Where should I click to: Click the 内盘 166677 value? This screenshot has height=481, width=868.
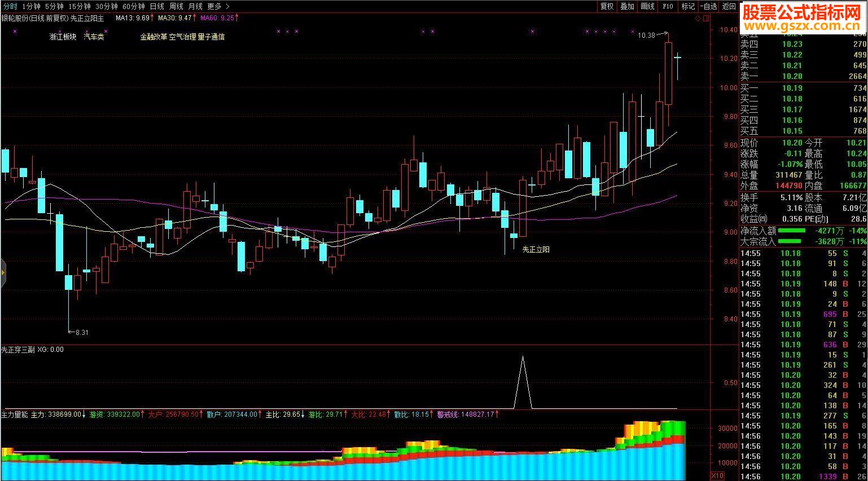point(853,186)
